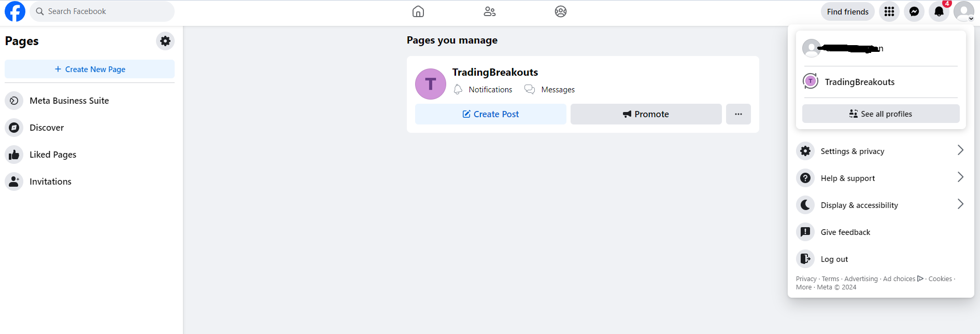Select Meta Business Suite menu item
980x334 pixels.
click(x=90, y=101)
